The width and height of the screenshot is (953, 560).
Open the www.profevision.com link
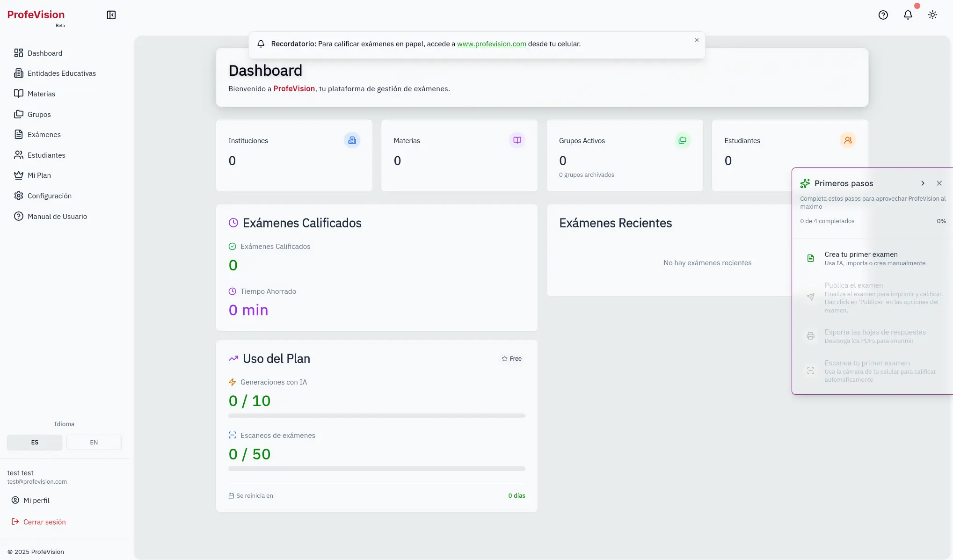[491, 44]
